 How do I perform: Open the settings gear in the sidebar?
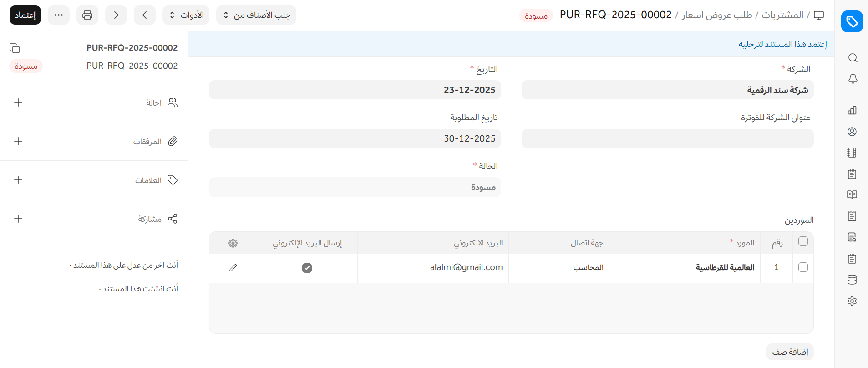pyautogui.click(x=852, y=301)
